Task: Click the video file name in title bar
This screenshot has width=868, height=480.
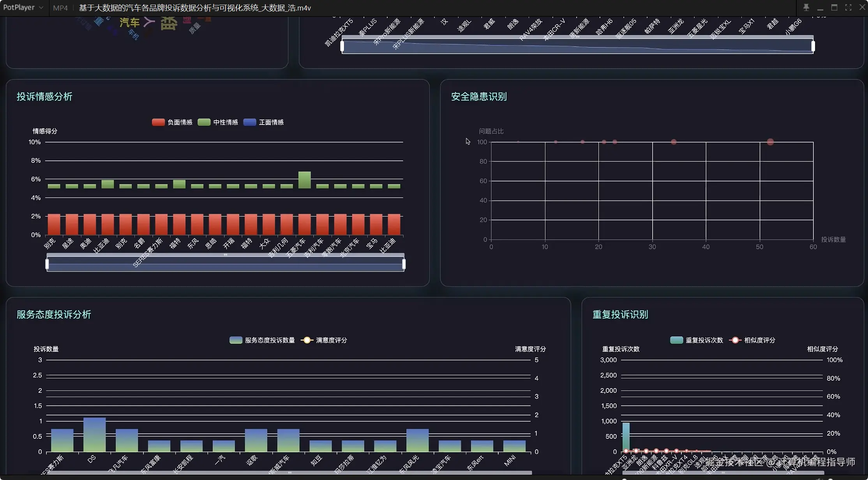Action: point(195,8)
